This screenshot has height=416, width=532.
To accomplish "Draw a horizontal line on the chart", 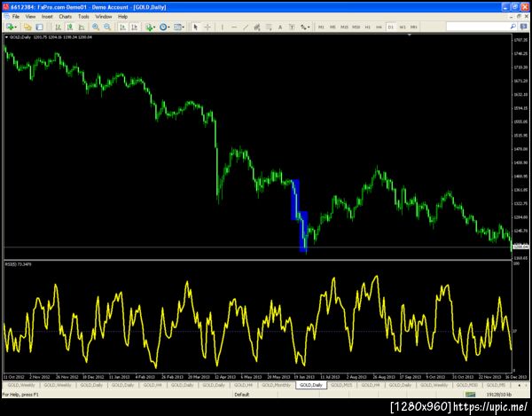I will coord(234,27).
